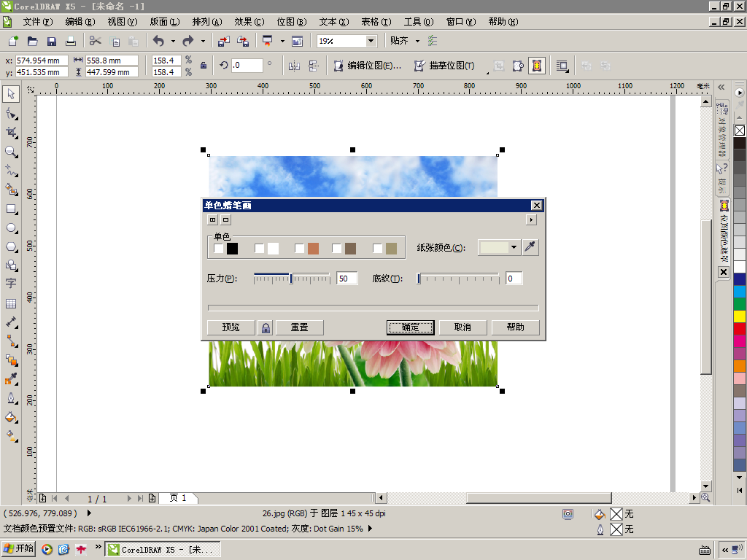Image resolution: width=747 pixels, height=560 pixels.
Task: Adjust the 压力 pressure slider
Action: (292, 279)
